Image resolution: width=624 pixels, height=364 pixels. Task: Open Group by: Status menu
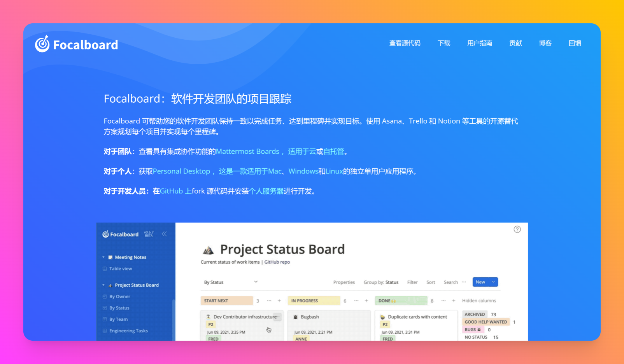(381, 282)
